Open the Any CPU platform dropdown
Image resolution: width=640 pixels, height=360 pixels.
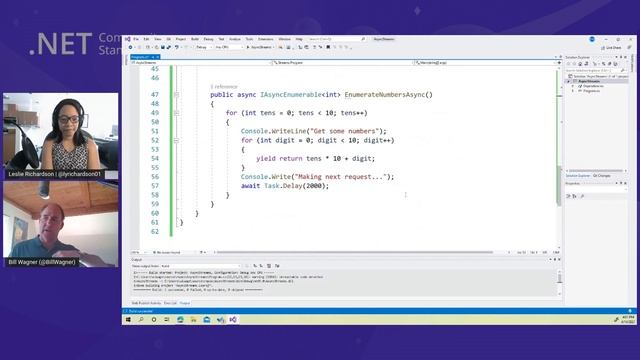(x=229, y=47)
